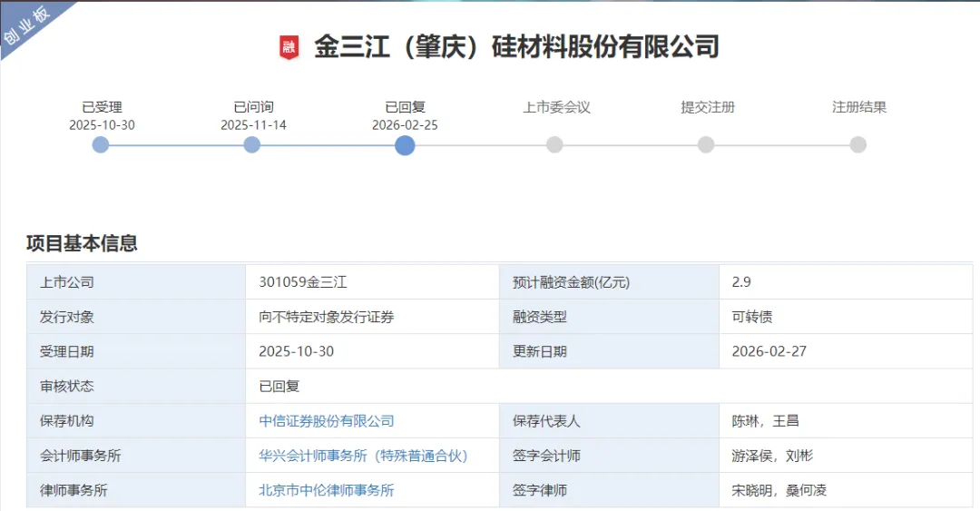Click the 2026-02-25 date under 已回复
The image size is (980, 511).
click(x=405, y=125)
